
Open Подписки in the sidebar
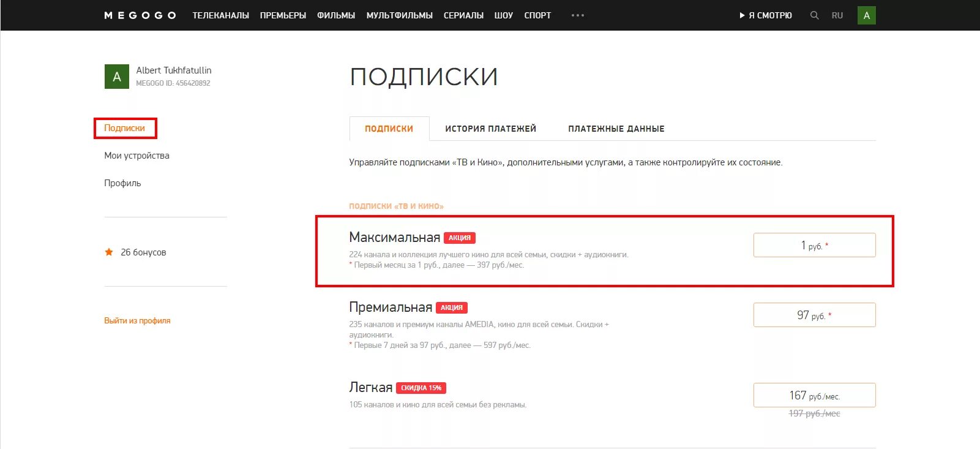(124, 128)
